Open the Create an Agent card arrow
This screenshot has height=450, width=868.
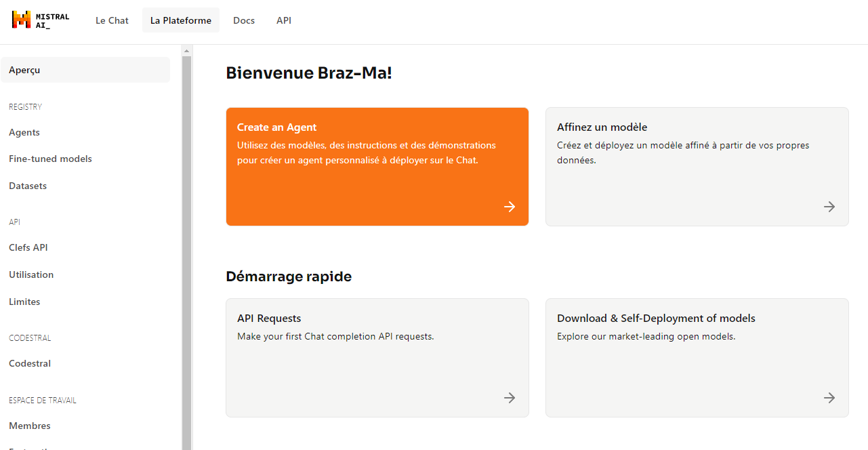pyautogui.click(x=509, y=207)
